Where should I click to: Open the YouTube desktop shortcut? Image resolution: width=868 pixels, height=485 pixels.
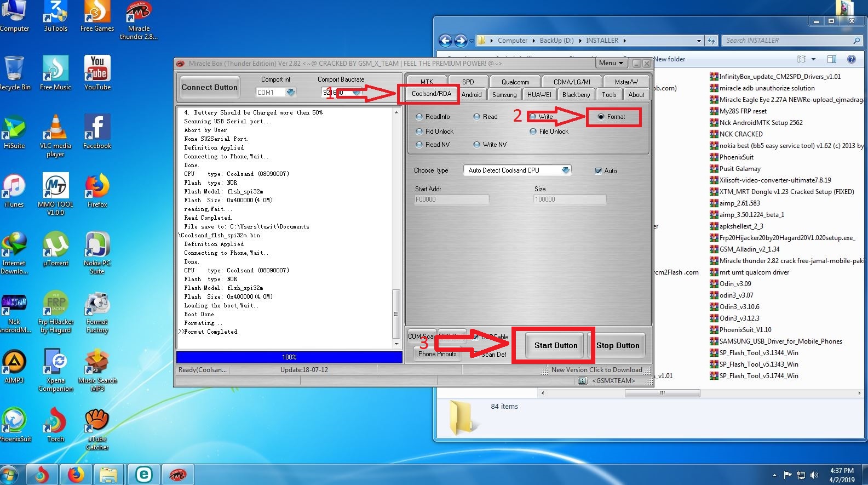pyautogui.click(x=97, y=73)
